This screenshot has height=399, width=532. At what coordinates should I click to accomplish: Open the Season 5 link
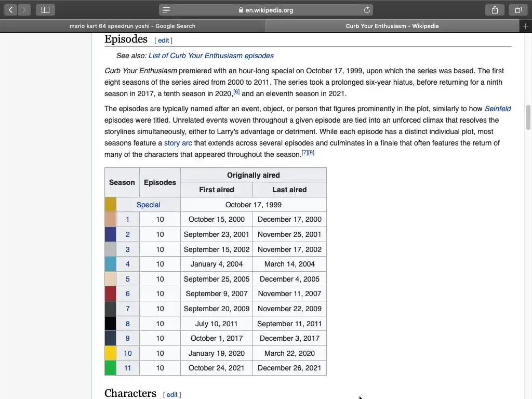(128, 279)
